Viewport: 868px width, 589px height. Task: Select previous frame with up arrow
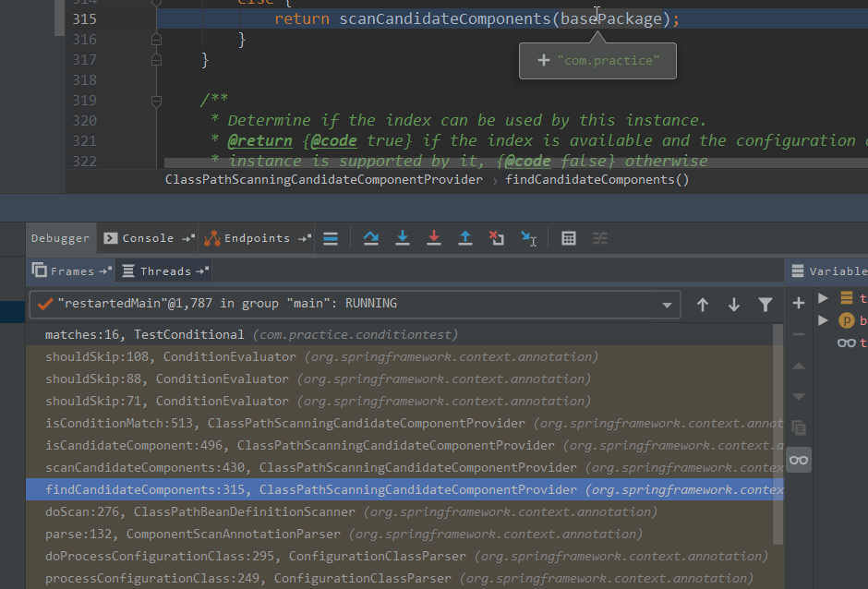[x=703, y=305]
